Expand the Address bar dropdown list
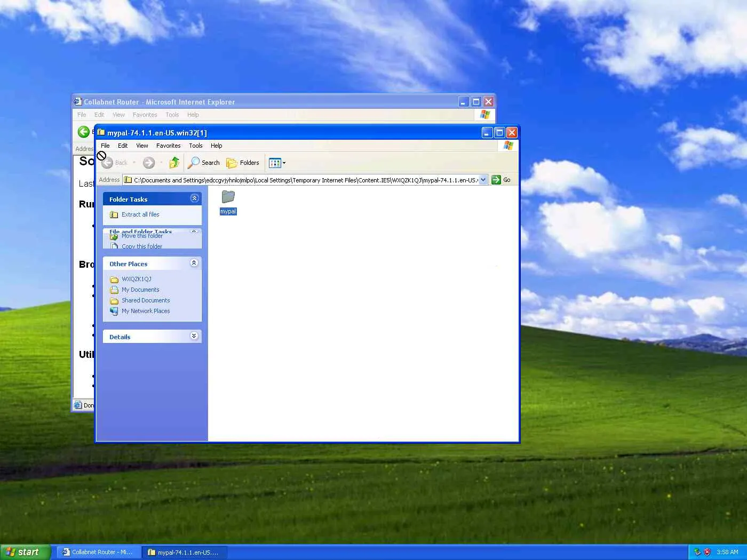Image resolution: width=747 pixels, height=560 pixels. point(483,180)
